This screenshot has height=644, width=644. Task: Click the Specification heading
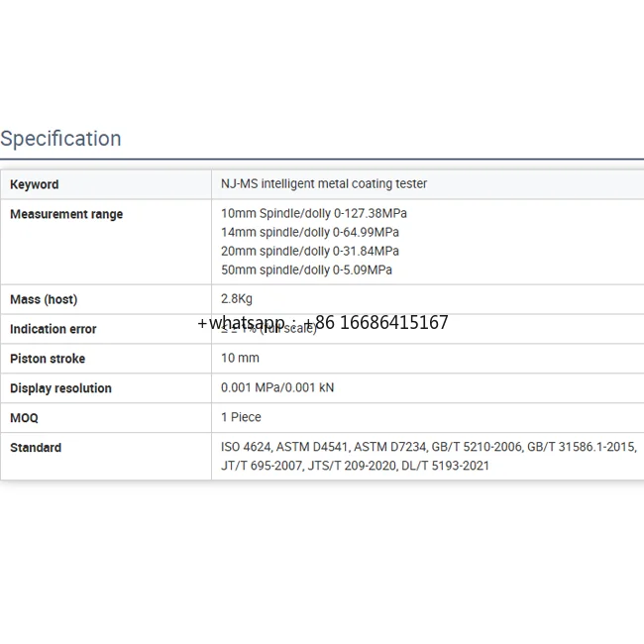(x=60, y=139)
